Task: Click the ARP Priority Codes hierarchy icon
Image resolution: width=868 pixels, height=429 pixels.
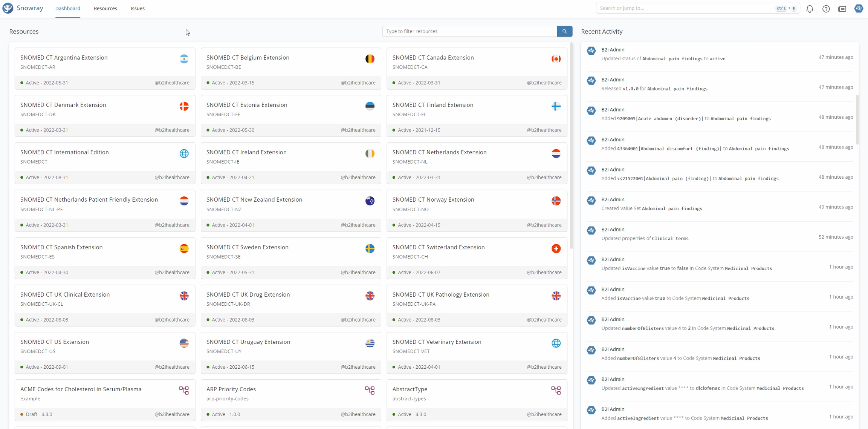Action: pos(370,390)
